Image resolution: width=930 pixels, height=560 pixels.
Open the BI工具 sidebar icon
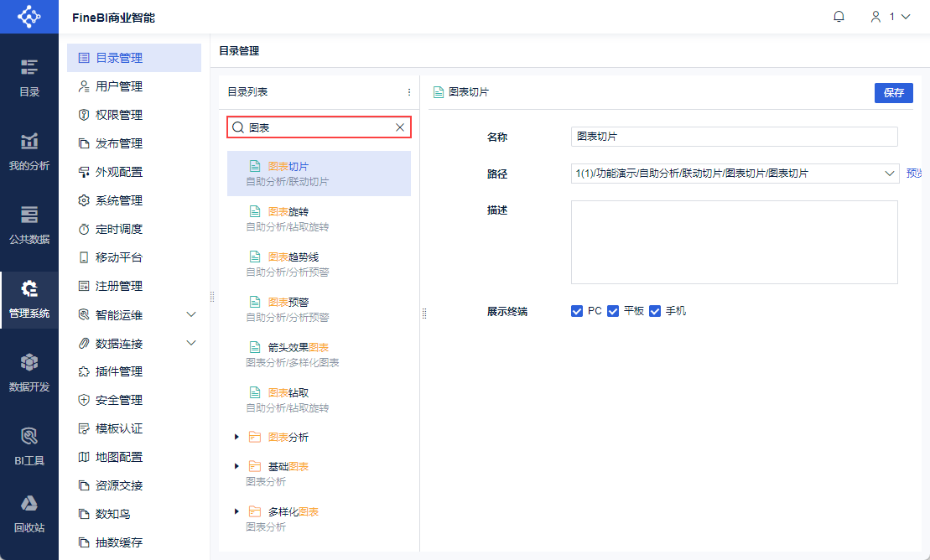(29, 445)
